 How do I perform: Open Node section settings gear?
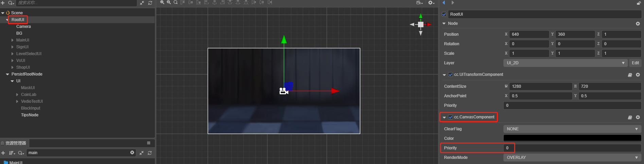click(x=638, y=23)
